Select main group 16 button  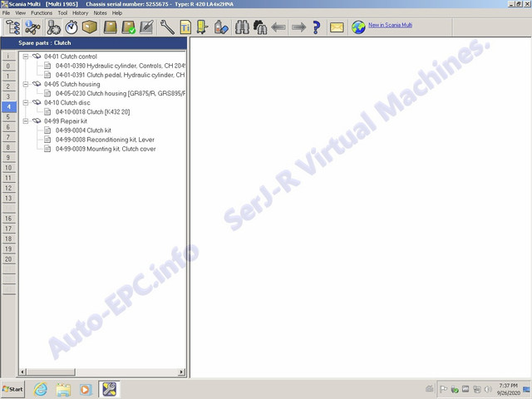[8, 219]
